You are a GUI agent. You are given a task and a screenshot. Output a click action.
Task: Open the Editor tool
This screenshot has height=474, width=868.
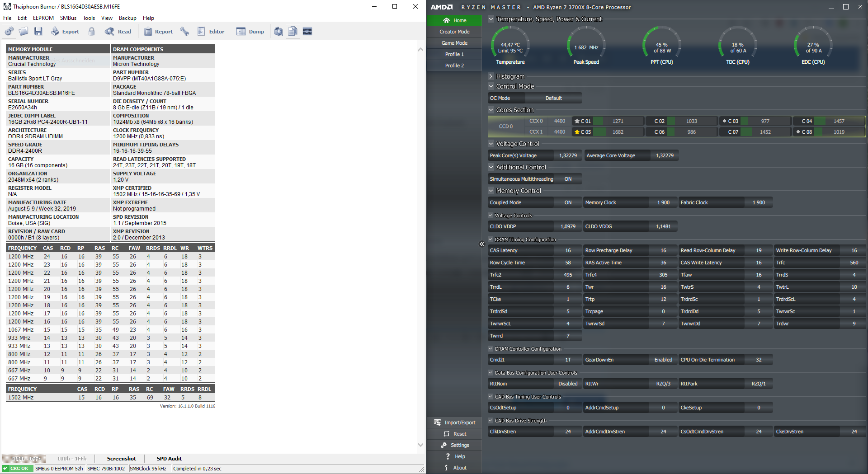coord(211,31)
